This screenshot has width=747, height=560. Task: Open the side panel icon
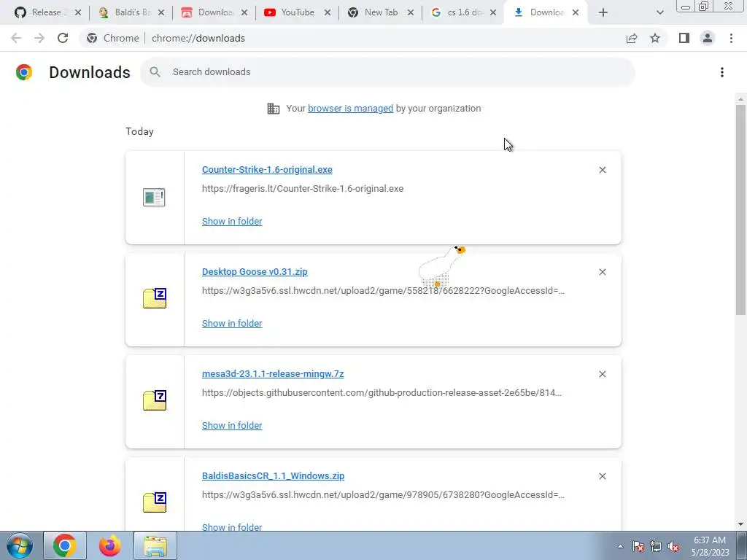point(684,38)
